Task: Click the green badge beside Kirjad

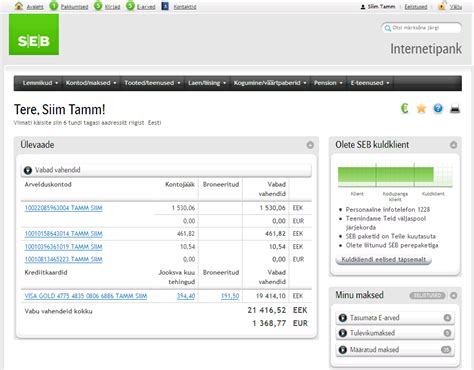Action: (98, 6)
